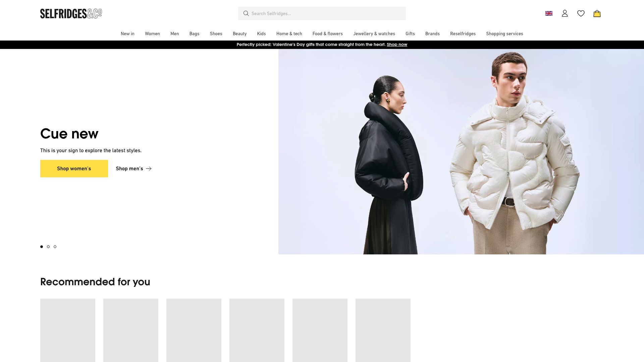This screenshot has width=644, height=362.
Task: Open the New in menu item
Action: click(x=127, y=34)
